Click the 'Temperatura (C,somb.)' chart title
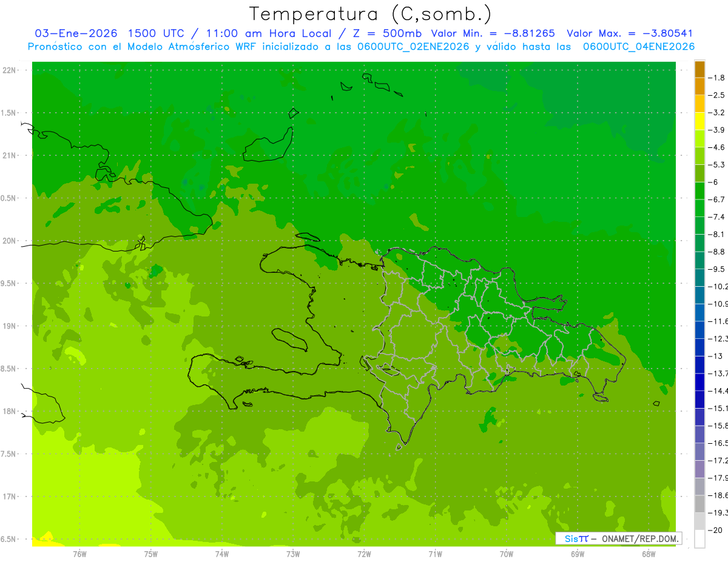 (371, 14)
